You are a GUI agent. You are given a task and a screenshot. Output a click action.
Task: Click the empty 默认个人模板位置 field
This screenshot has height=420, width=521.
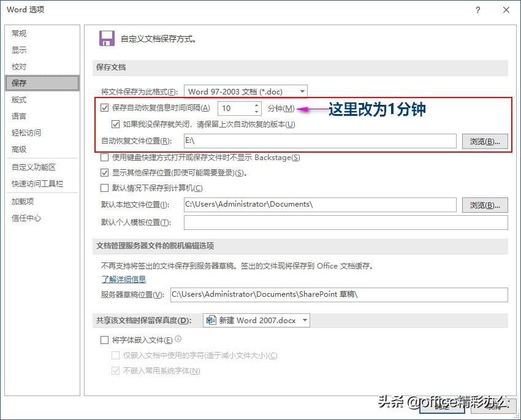click(346, 223)
